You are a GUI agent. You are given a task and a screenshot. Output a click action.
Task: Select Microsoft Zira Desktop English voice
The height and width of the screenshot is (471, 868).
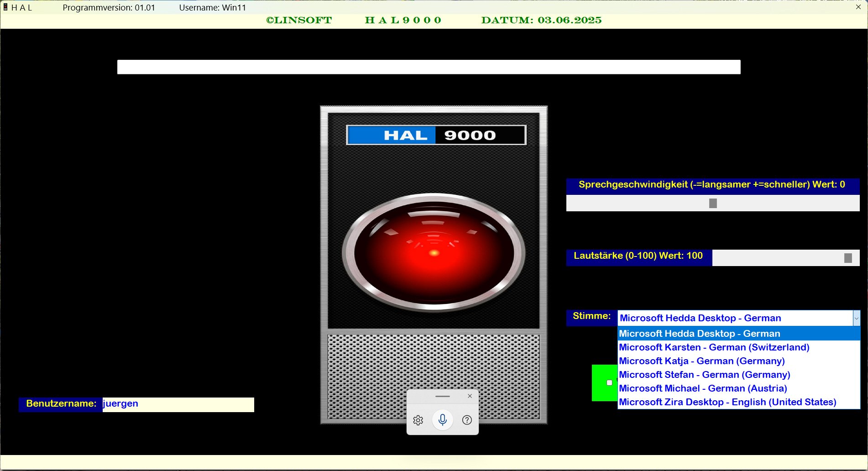coord(727,402)
